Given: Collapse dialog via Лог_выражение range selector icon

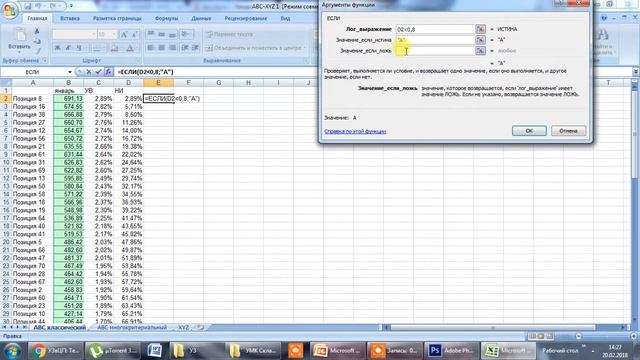Looking at the screenshot, I should (x=480, y=29).
